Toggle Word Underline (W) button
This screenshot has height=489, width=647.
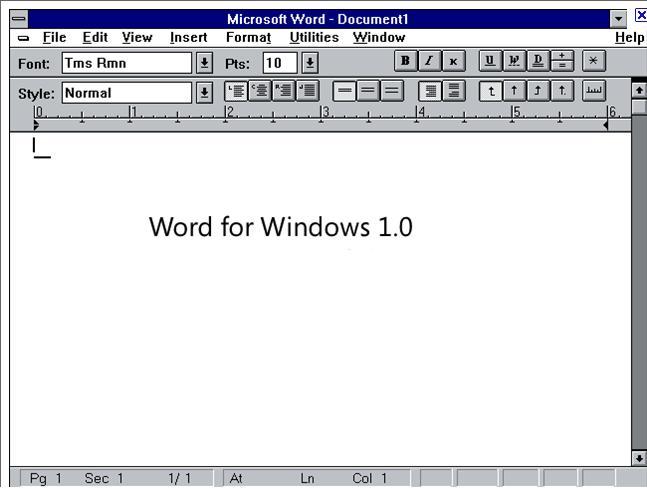pyautogui.click(x=514, y=61)
